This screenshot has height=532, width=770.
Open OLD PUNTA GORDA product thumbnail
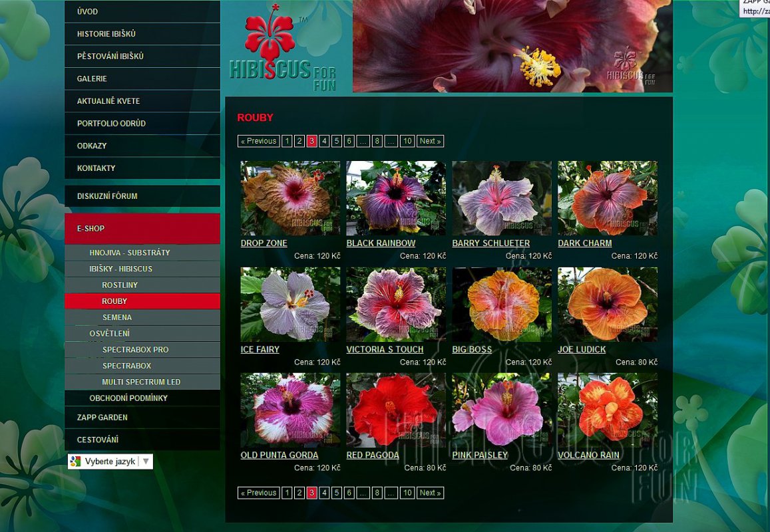pos(290,410)
